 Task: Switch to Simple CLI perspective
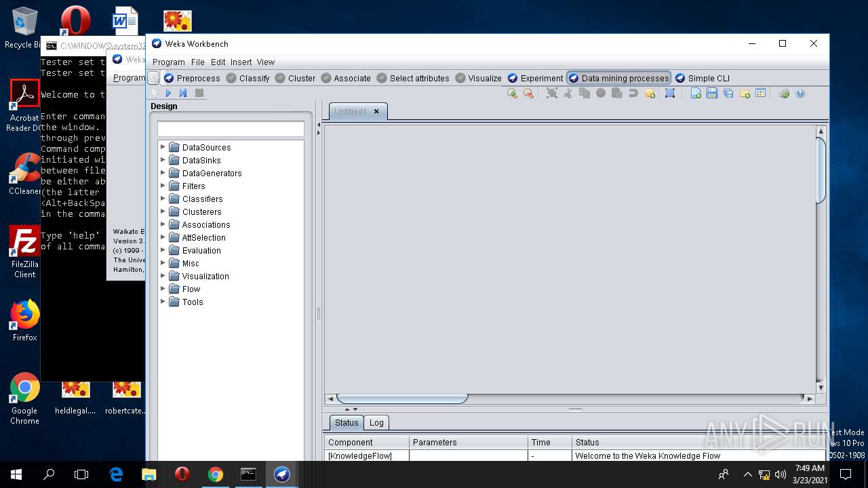tap(703, 78)
